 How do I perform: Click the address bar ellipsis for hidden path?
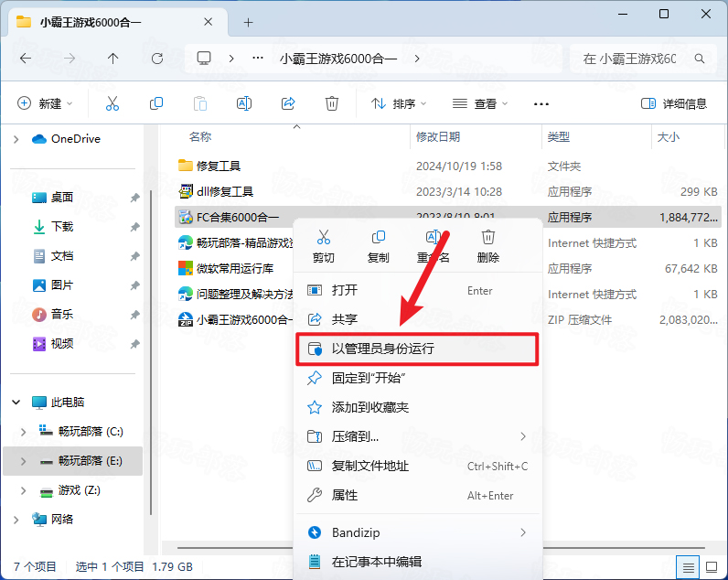tap(258, 58)
